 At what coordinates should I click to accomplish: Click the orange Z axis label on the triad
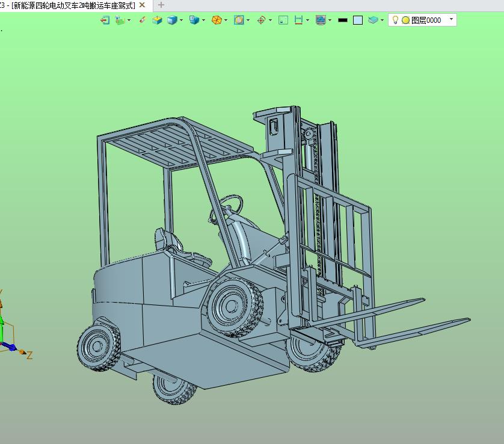[x=29, y=356]
